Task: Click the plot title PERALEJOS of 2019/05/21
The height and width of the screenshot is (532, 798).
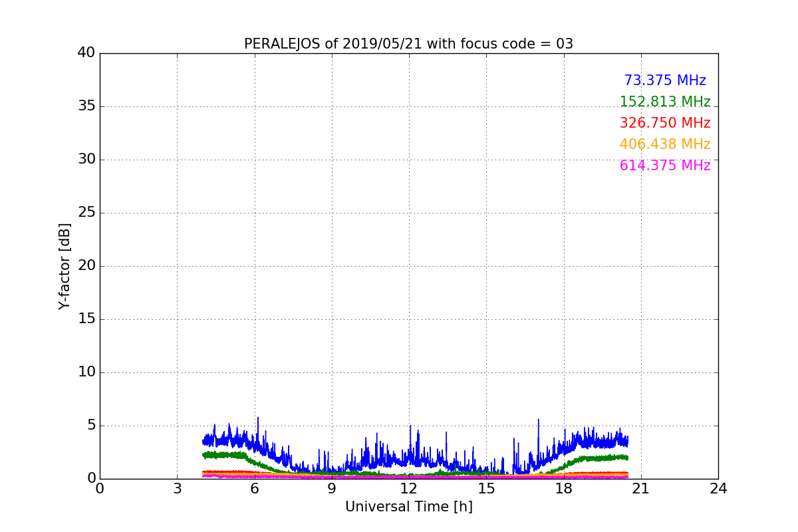Action: [408, 44]
